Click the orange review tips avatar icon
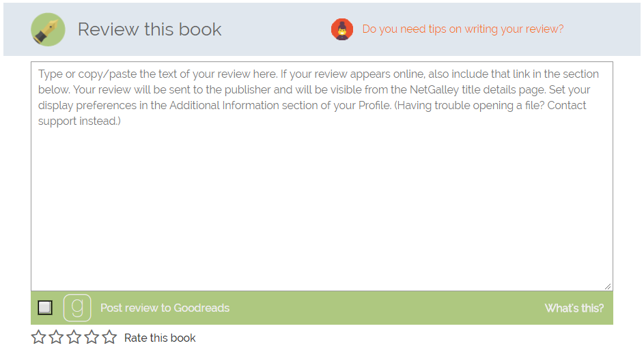Viewport: 644px width, 352px height. (x=342, y=29)
